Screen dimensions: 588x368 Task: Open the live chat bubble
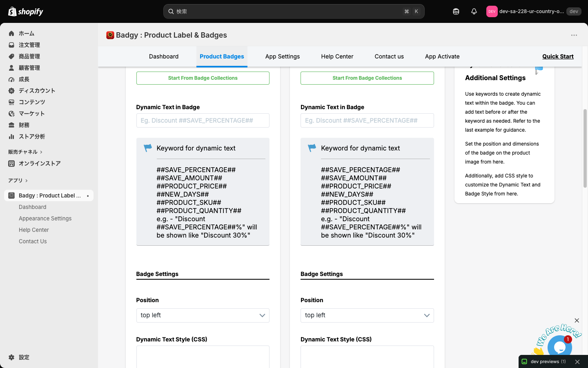click(x=559, y=347)
